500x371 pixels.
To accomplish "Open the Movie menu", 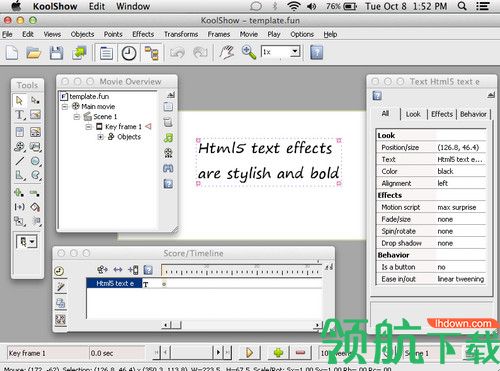I will pos(249,34).
